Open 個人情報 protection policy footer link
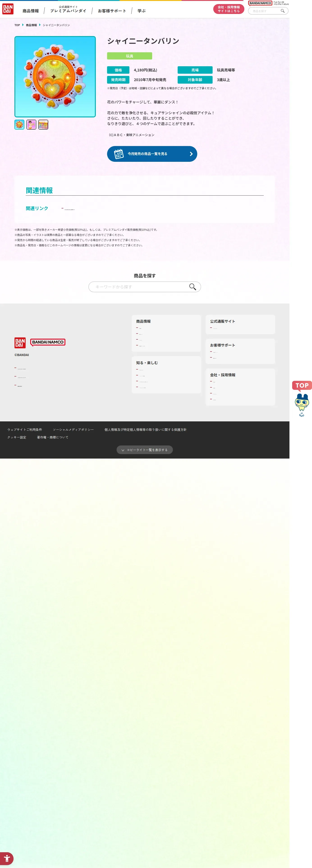This screenshot has width=312, height=868. pos(145,430)
